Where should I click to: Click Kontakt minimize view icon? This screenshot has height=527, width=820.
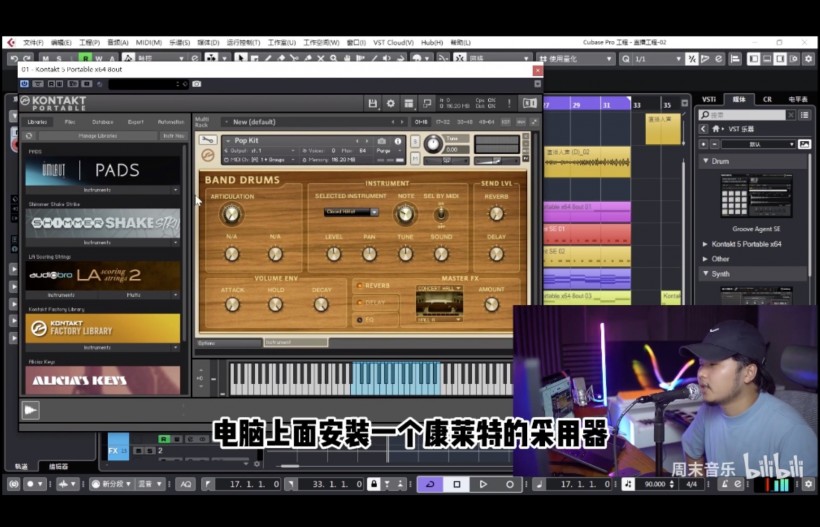[427, 104]
